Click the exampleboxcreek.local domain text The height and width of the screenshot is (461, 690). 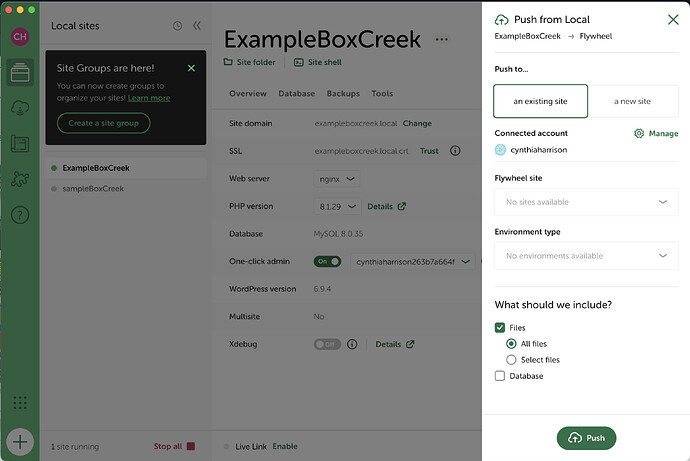pyautogui.click(x=356, y=124)
